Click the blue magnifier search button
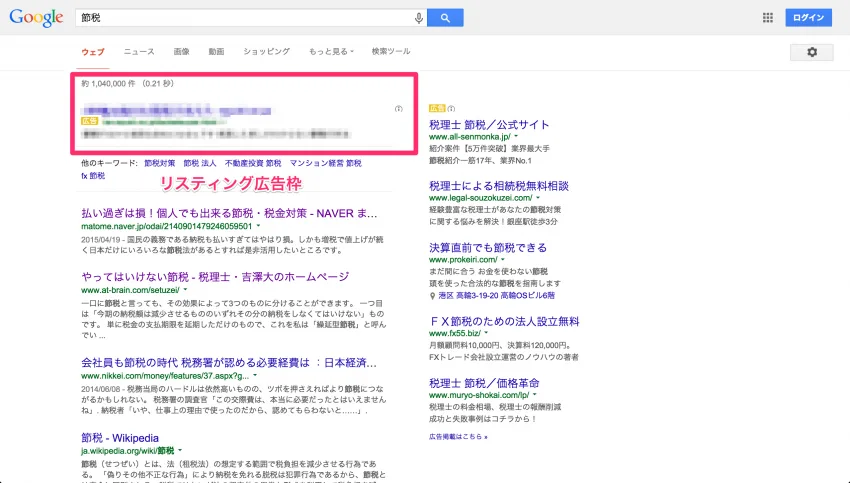850x483 pixels. tap(445, 18)
